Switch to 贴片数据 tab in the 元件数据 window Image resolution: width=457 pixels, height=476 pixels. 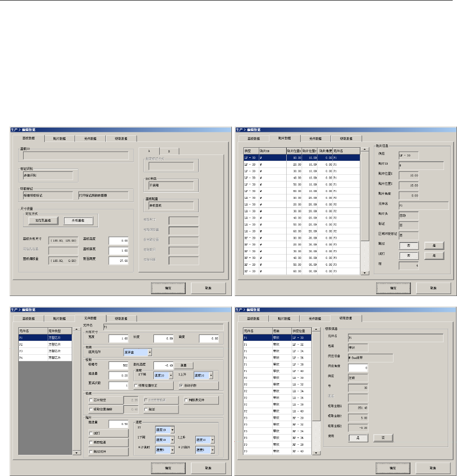click(x=60, y=319)
